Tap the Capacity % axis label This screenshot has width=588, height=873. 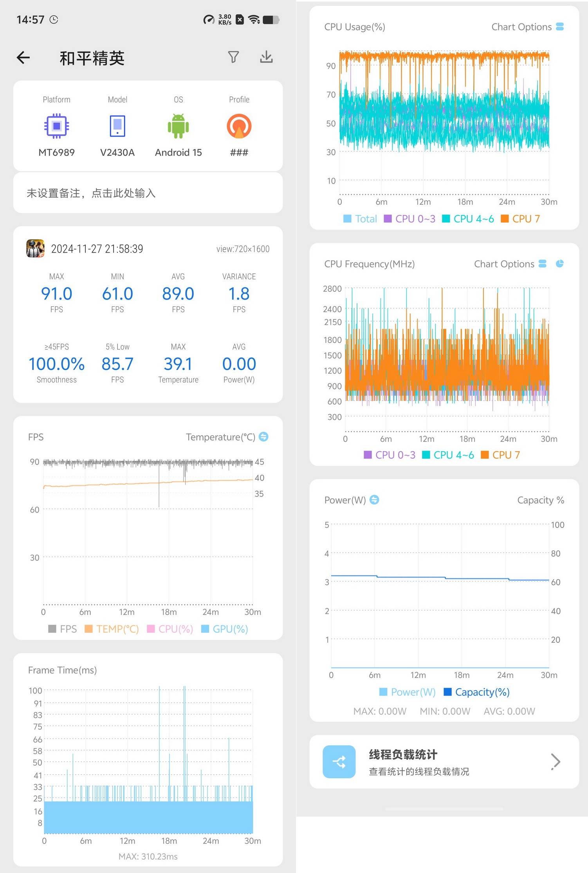(541, 500)
